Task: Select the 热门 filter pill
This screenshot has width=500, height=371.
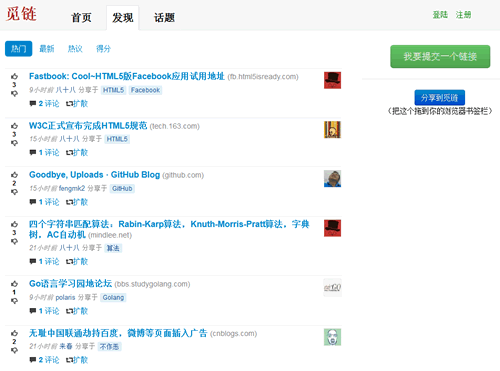Action: point(19,49)
